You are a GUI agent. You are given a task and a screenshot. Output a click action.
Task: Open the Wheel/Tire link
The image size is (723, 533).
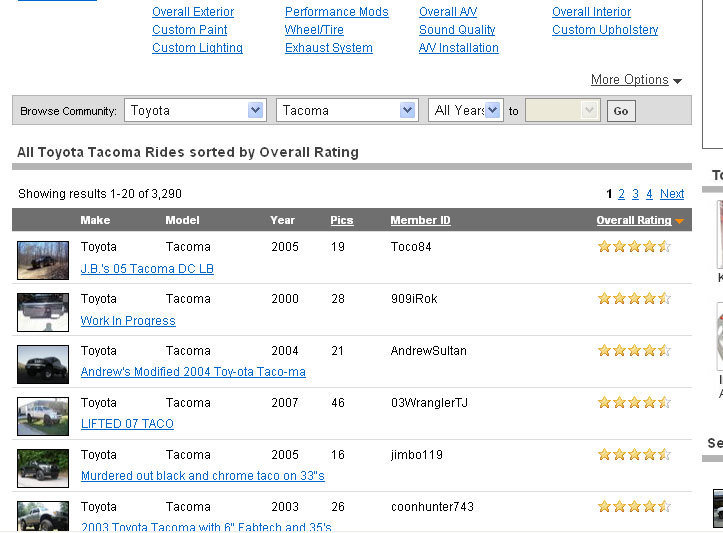point(314,30)
